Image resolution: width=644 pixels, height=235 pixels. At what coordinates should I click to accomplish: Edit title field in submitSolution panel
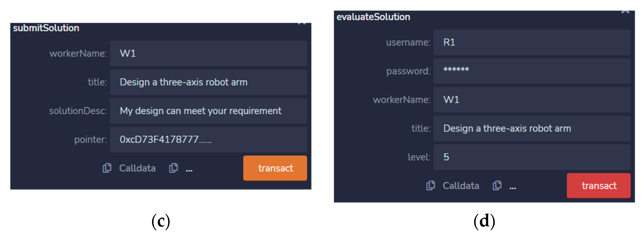click(208, 82)
